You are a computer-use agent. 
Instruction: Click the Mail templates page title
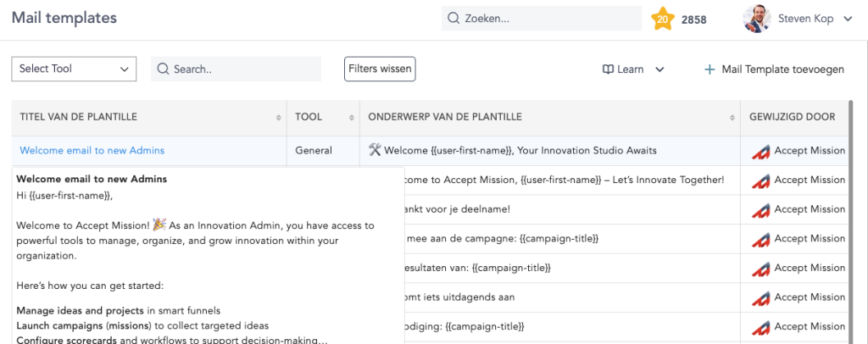[x=64, y=18]
